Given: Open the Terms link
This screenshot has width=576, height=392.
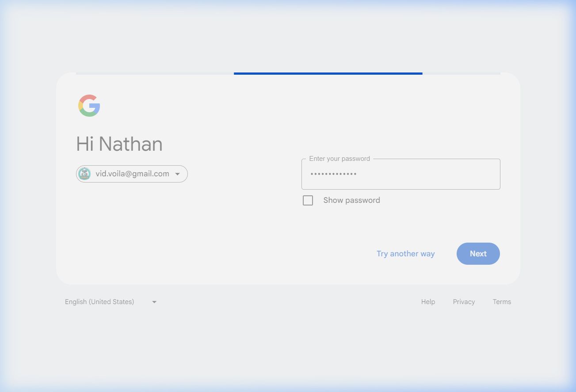Looking at the screenshot, I should pyautogui.click(x=502, y=302).
